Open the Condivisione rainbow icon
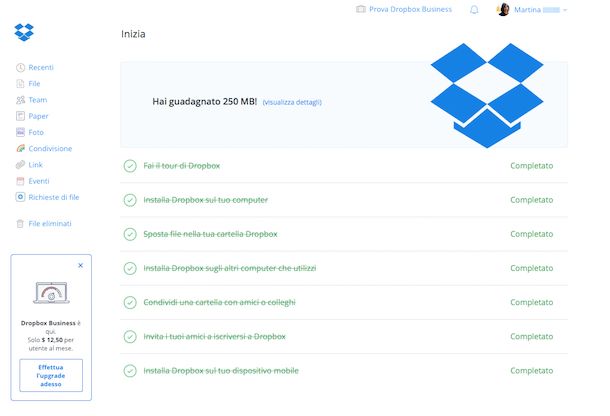Viewport: 610px width, 416px height. pyautogui.click(x=21, y=148)
